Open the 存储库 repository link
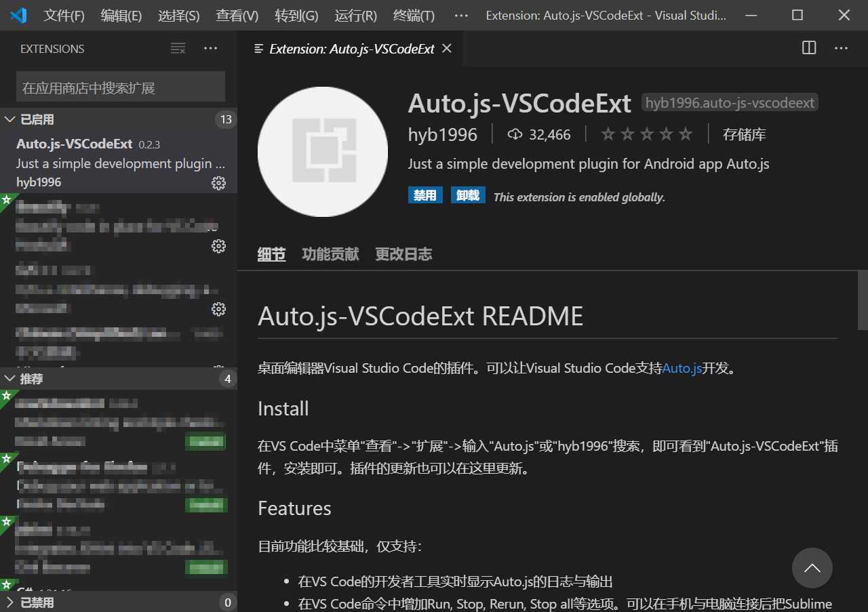The image size is (868, 612). (745, 134)
